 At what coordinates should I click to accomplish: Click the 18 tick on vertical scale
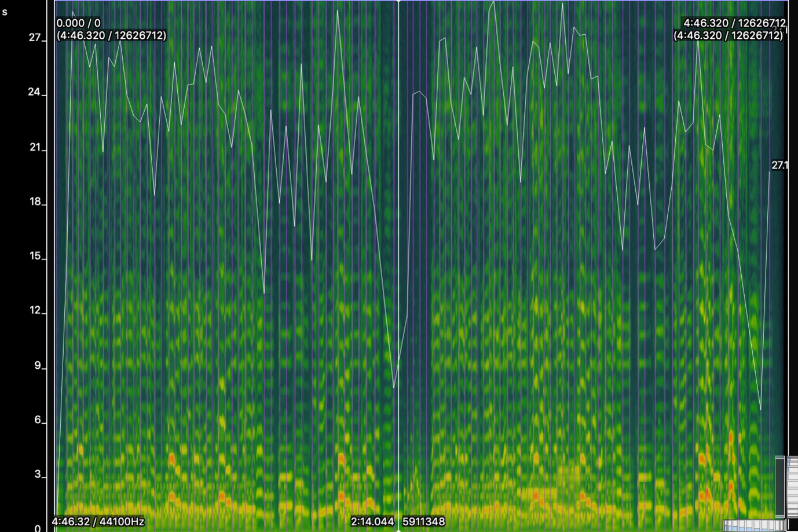point(35,201)
